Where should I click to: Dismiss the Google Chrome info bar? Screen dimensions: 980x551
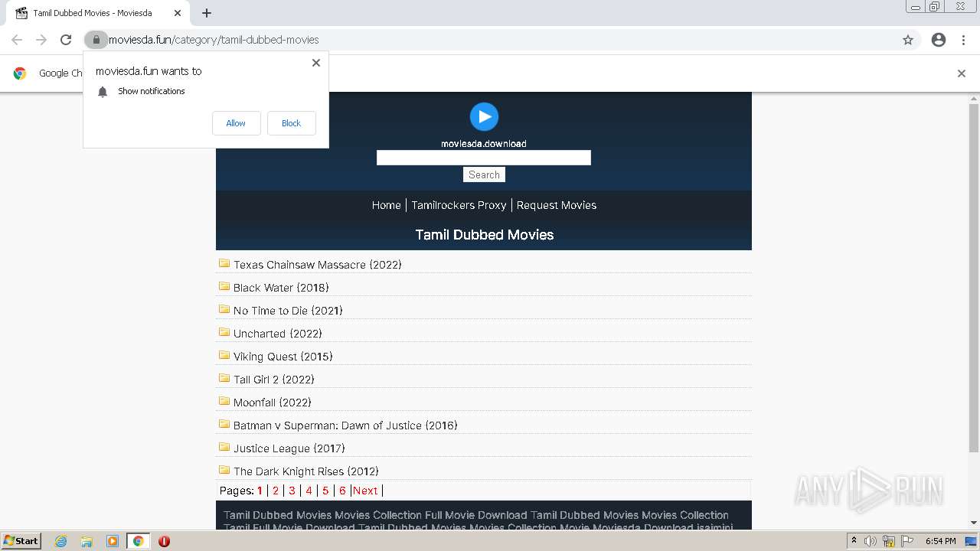click(x=962, y=73)
